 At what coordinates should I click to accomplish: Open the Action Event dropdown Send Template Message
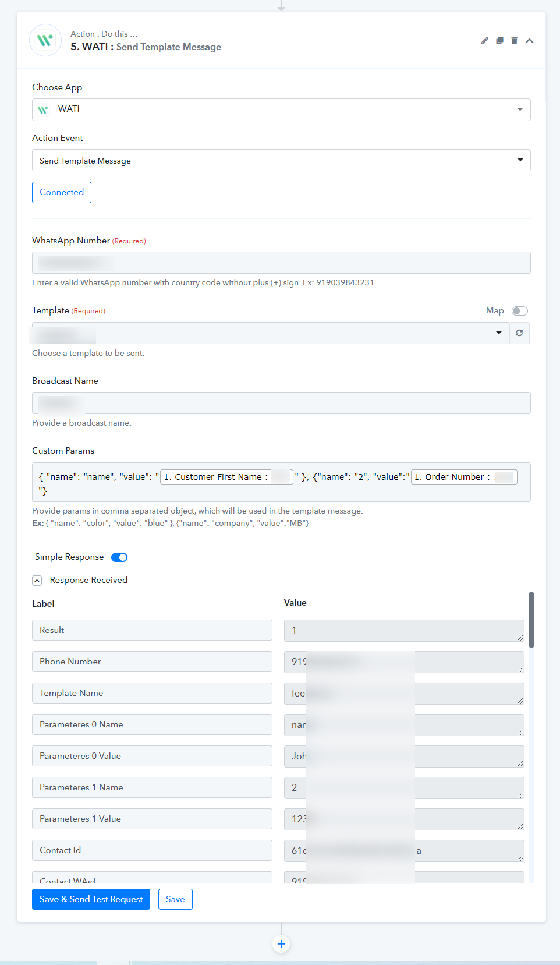tap(281, 160)
